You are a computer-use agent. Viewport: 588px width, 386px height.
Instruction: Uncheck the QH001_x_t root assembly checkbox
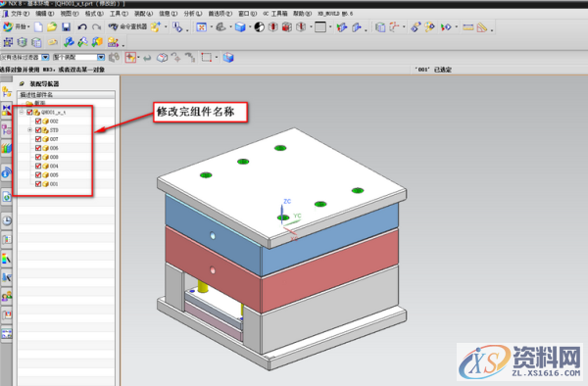click(29, 112)
